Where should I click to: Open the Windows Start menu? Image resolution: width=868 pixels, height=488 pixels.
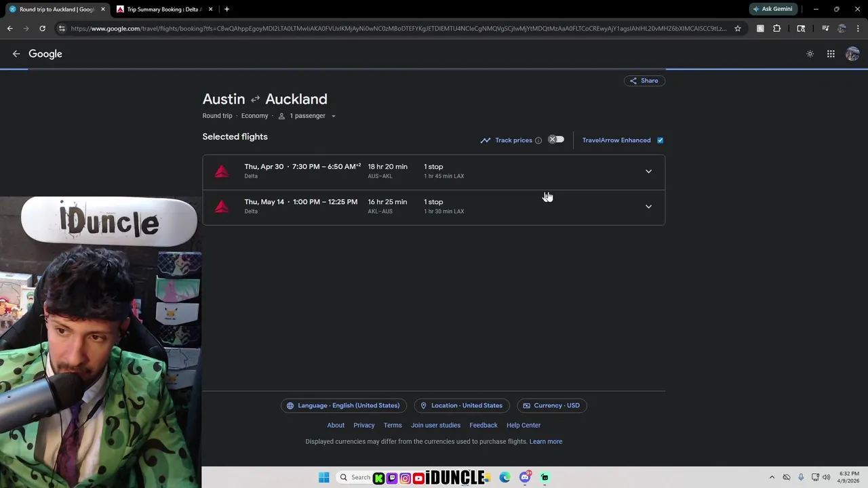[324, 478]
